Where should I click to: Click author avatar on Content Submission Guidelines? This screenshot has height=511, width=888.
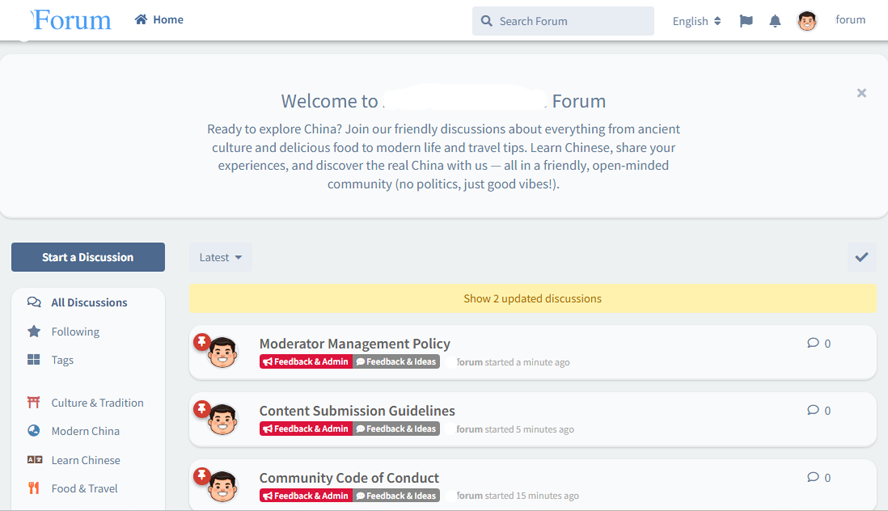pyautogui.click(x=222, y=419)
